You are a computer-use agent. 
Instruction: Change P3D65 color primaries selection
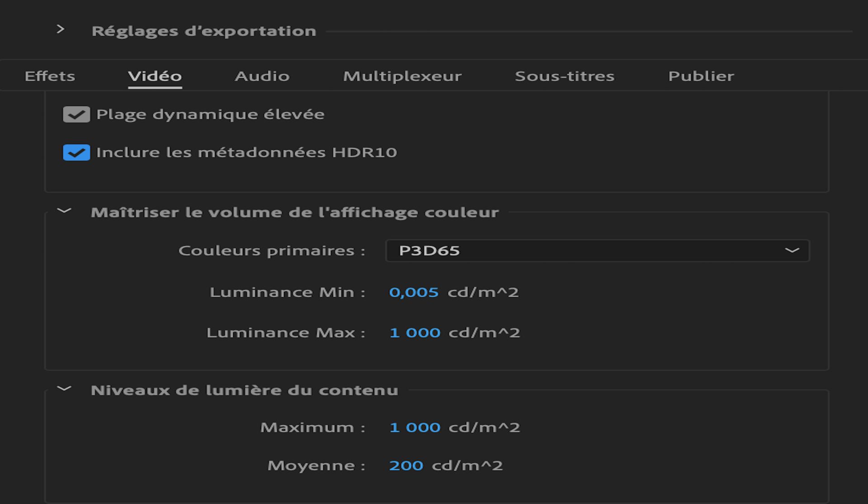598,250
